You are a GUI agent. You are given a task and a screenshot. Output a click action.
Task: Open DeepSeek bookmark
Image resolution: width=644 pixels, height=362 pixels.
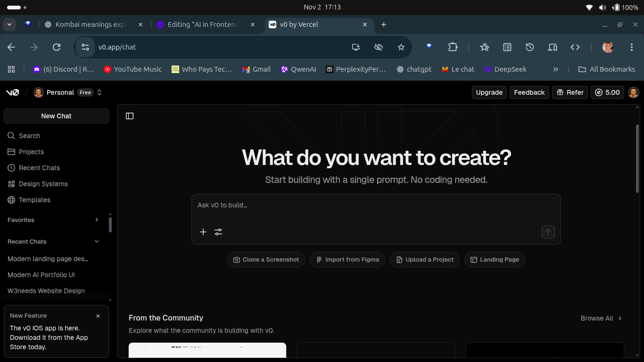click(505, 69)
